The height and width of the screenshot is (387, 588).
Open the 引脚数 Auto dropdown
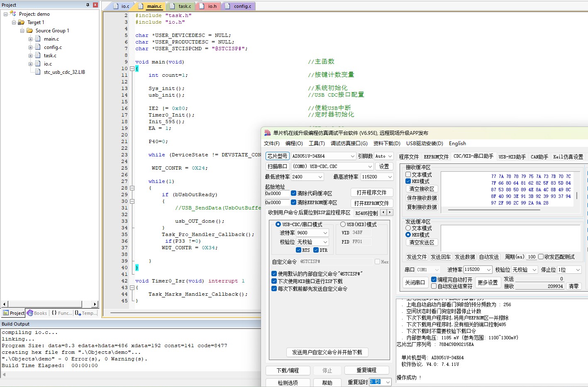390,156
